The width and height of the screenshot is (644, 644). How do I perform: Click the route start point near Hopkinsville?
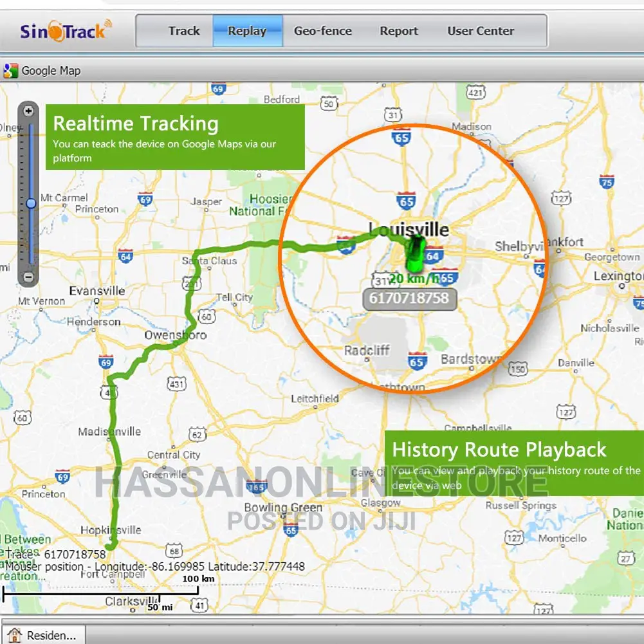point(110,546)
